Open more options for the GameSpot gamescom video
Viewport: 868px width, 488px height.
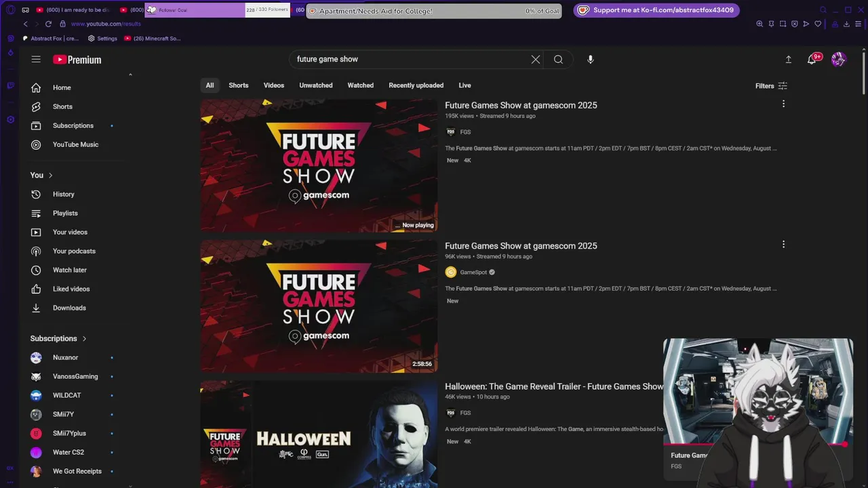pyautogui.click(x=783, y=244)
